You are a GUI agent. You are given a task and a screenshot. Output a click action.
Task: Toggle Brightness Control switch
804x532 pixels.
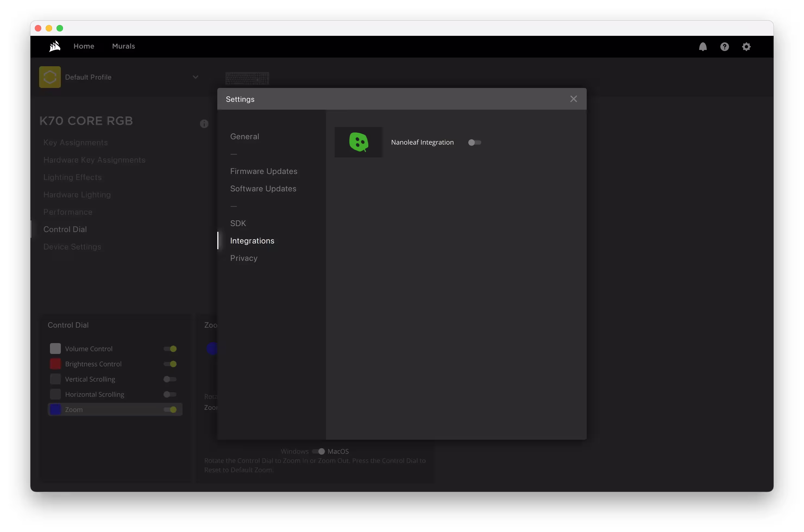point(170,364)
